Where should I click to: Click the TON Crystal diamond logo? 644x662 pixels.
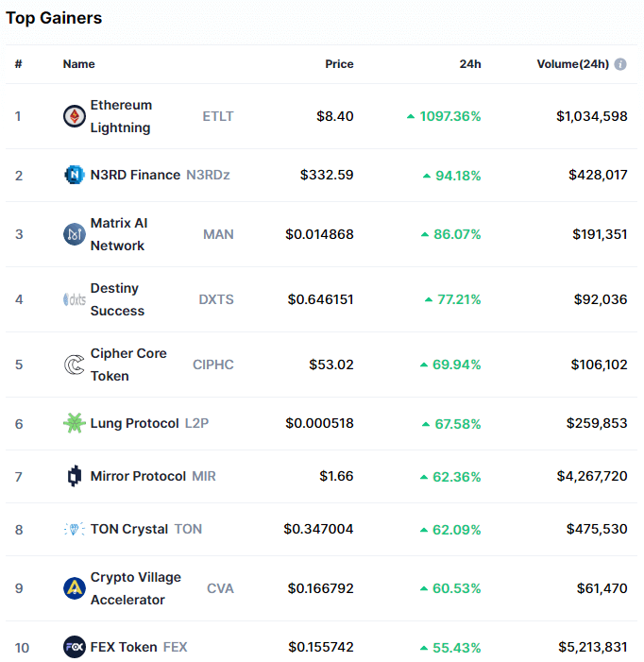coord(75,529)
